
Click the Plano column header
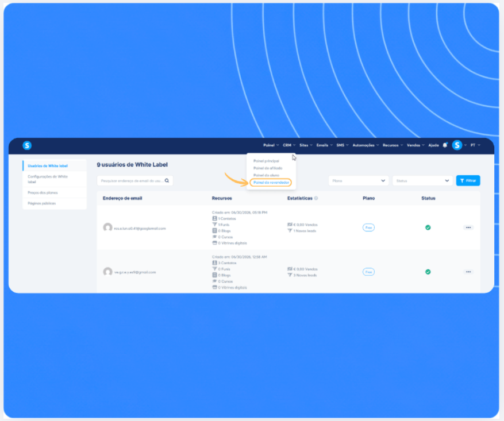tap(369, 198)
